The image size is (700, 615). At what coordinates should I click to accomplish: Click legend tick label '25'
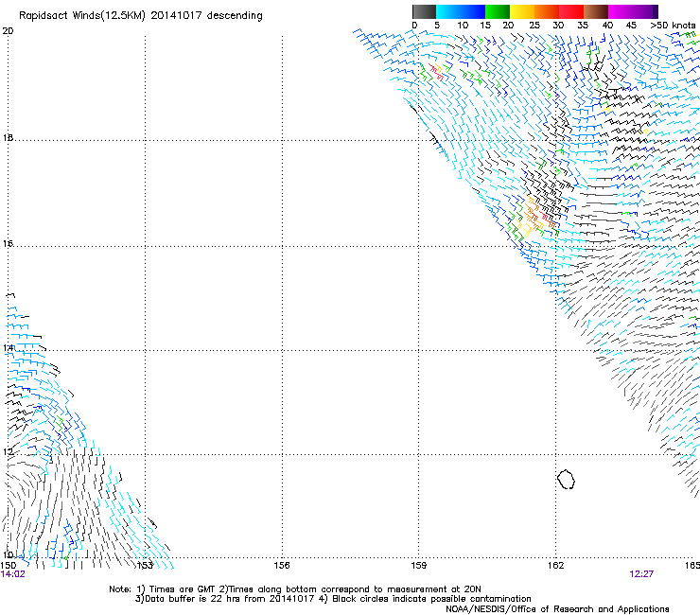(534, 26)
